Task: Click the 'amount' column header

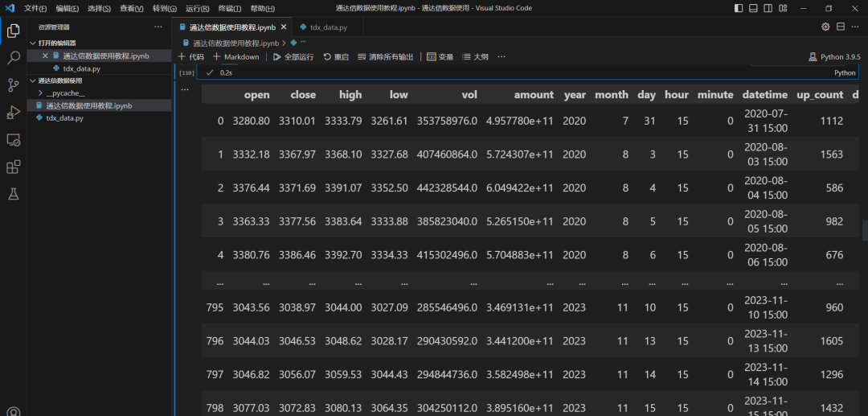Action: pyautogui.click(x=534, y=95)
